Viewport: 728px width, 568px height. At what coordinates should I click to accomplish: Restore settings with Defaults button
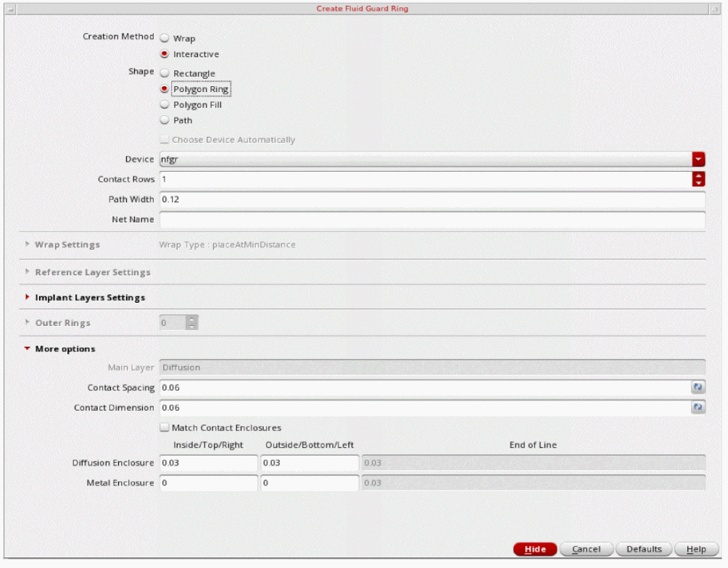(644, 549)
